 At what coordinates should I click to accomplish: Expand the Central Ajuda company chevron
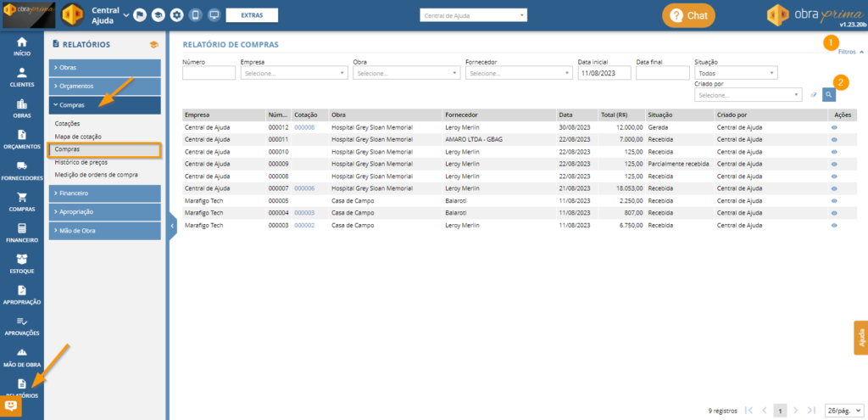(x=126, y=15)
